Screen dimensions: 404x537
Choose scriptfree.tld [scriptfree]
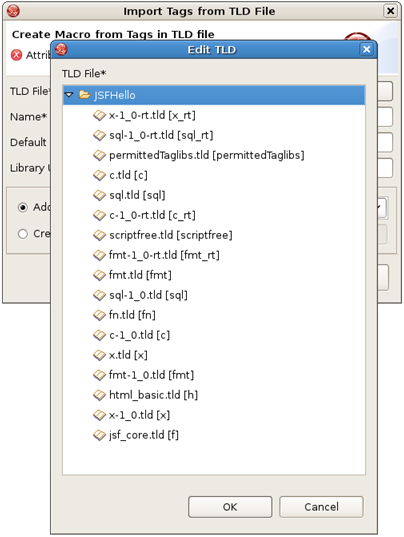tap(171, 235)
